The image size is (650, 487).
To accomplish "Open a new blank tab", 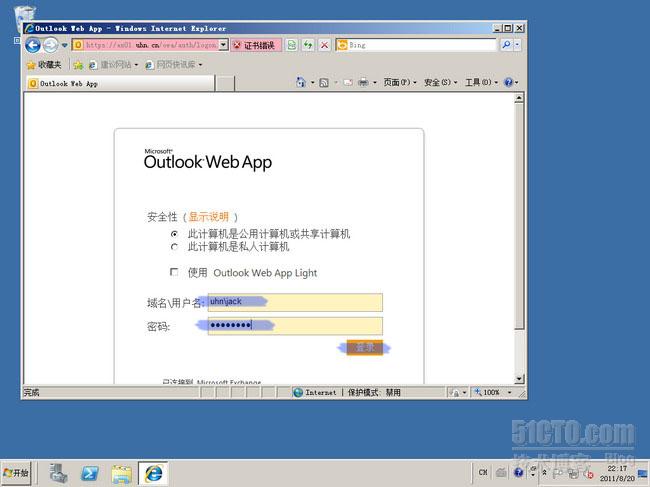I will coord(225,83).
